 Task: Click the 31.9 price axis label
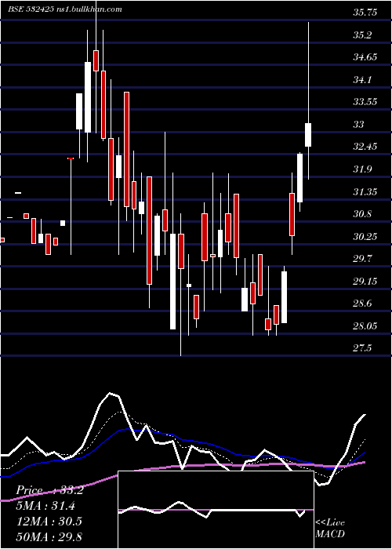pyautogui.click(x=362, y=169)
